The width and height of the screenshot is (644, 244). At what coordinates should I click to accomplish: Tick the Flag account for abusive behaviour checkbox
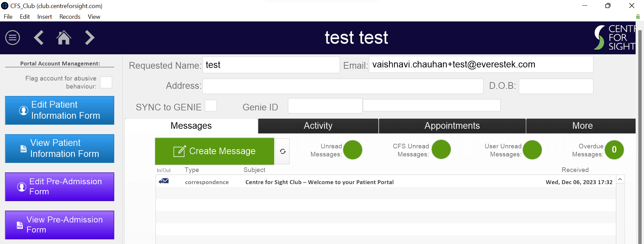coord(106,82)
